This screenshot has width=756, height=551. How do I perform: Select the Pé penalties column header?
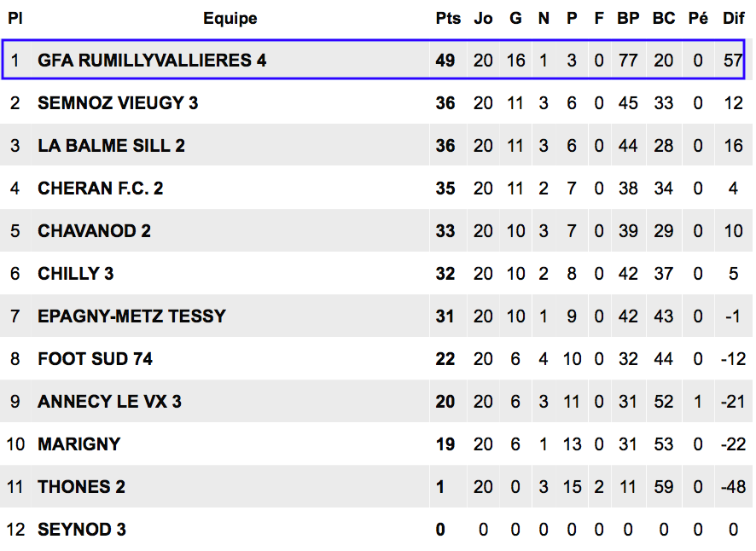pyautogui.click(x=698, y=18)
